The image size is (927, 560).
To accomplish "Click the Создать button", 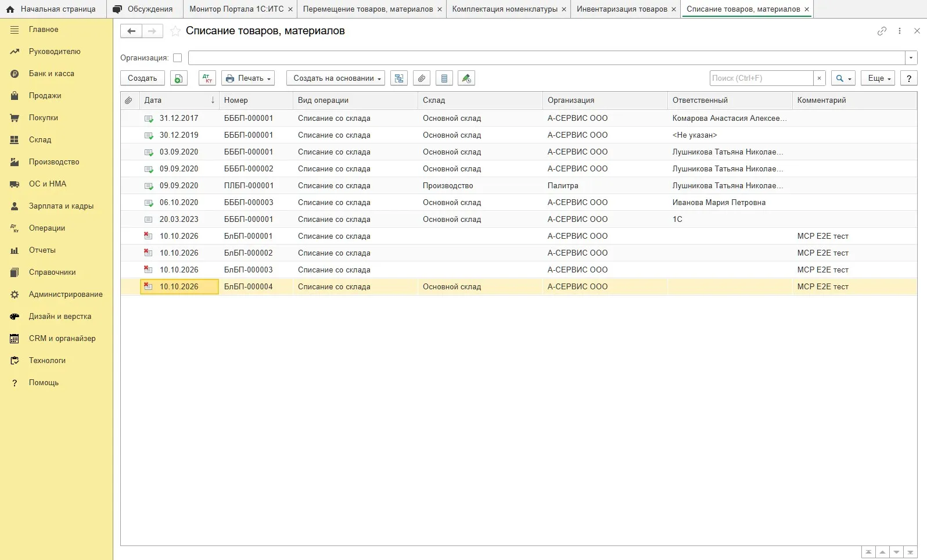I will [x=142, y=78].
